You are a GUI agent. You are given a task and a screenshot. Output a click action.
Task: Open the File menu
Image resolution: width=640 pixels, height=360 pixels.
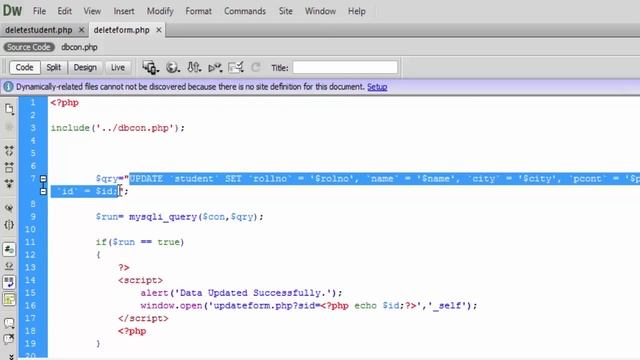[x=39, y=11]
